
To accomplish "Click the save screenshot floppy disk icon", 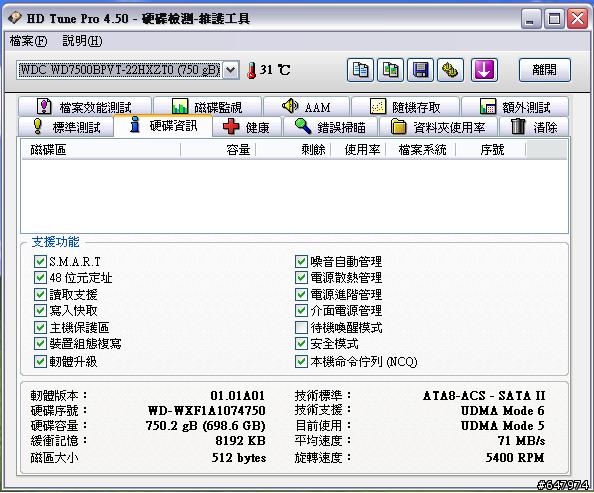I will [420, 70].
